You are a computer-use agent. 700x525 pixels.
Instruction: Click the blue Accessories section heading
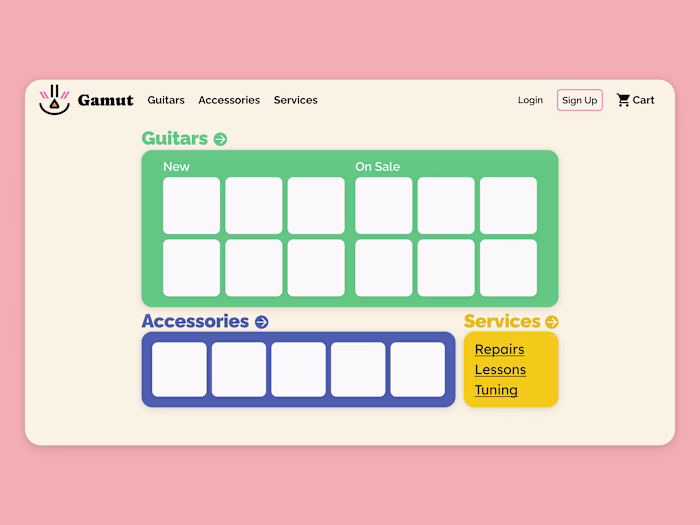(x=195, y=321)
